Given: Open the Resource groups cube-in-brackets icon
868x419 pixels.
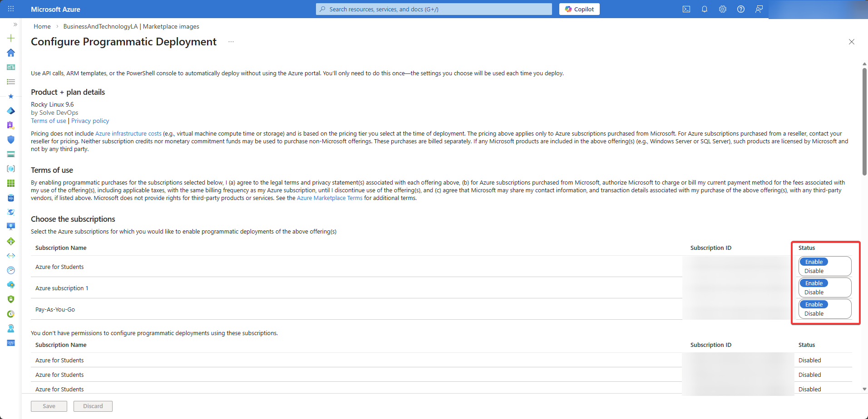Looking at the screenshot, I should [11, 169].
